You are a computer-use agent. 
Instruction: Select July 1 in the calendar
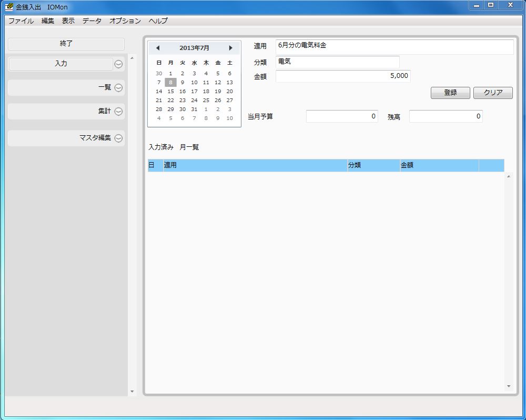pyautogui.click(x=171, y=74)
